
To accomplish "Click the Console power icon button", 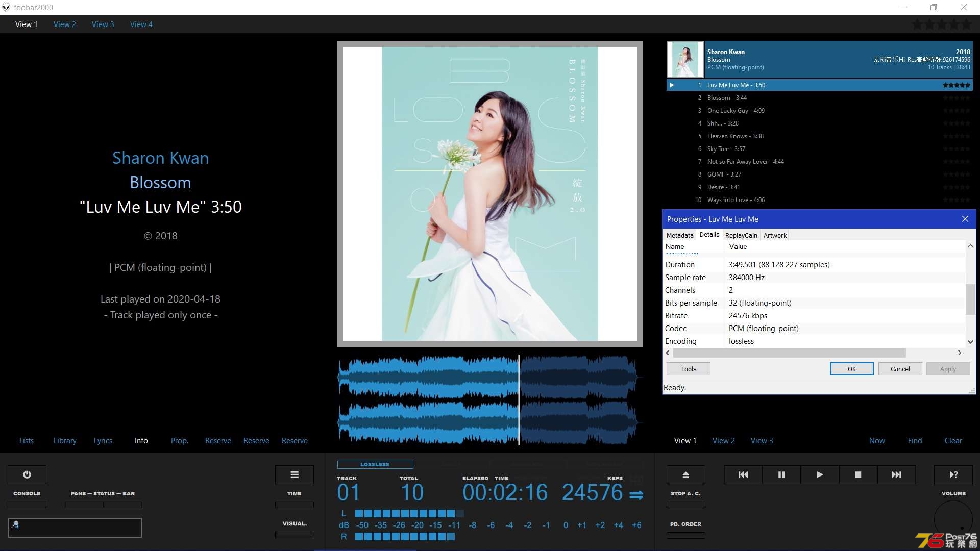I will 27,474.
